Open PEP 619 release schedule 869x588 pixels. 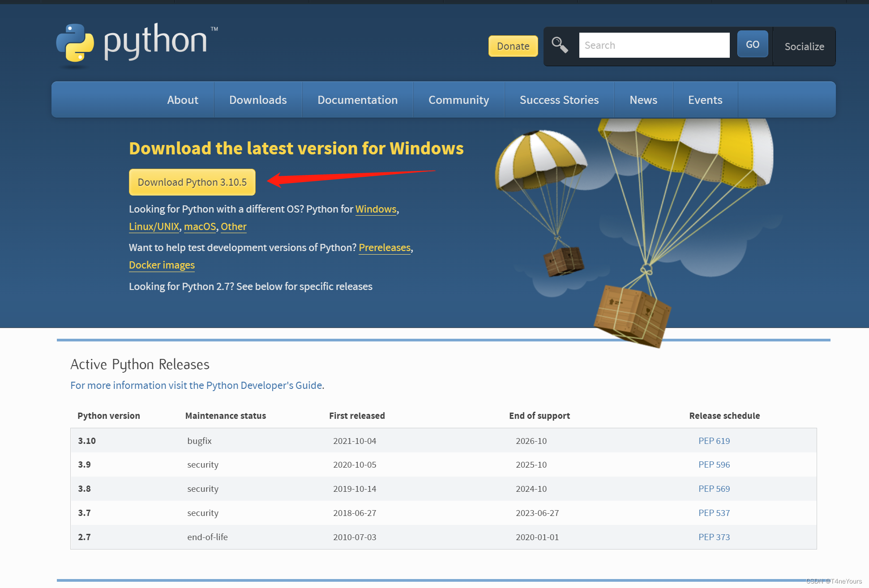pyautogui.click(x=714, y=441)
